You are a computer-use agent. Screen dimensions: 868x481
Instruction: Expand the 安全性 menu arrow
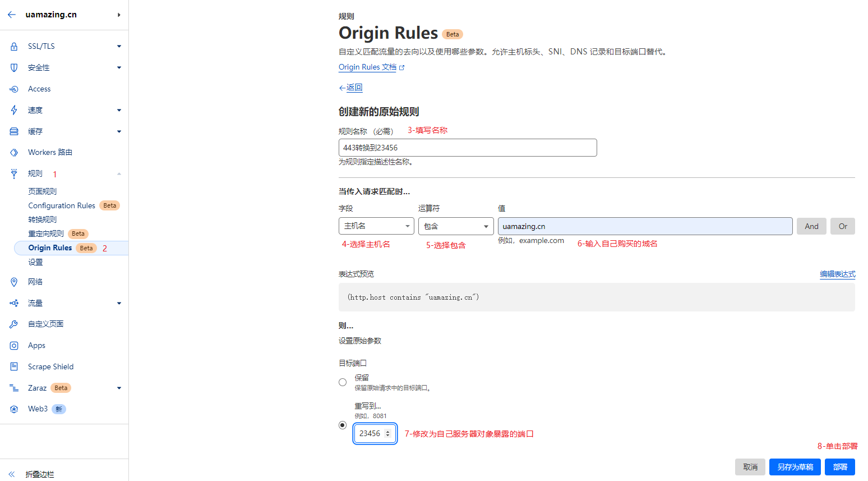tap(119, 67)
